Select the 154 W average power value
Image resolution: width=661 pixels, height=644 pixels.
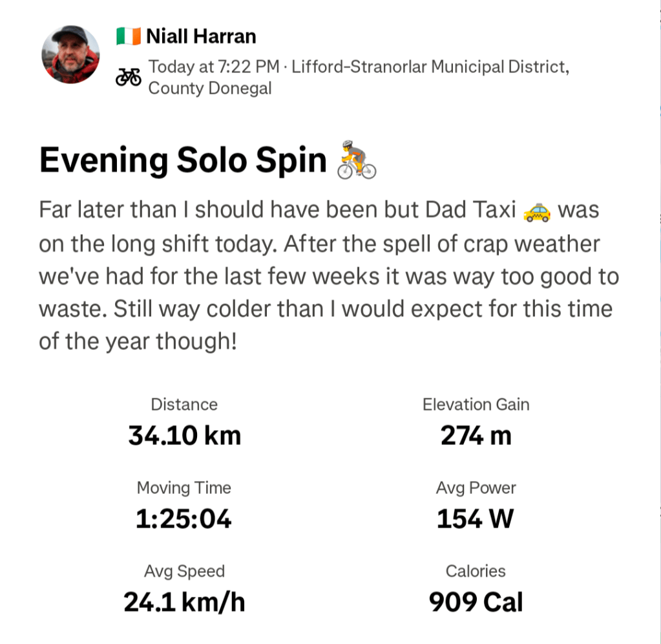pos(476,519)
